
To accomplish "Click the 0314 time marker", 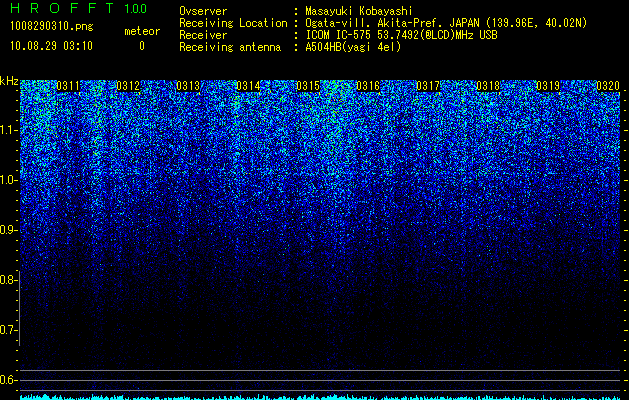I will pos(248,86).
